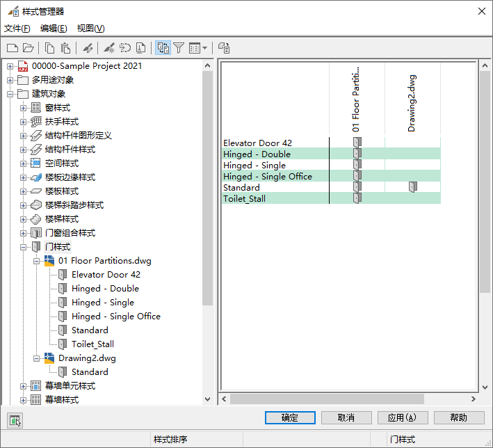Click the 门样式 door icon in tree
The image size is (493, 448).
pos(36,247)
